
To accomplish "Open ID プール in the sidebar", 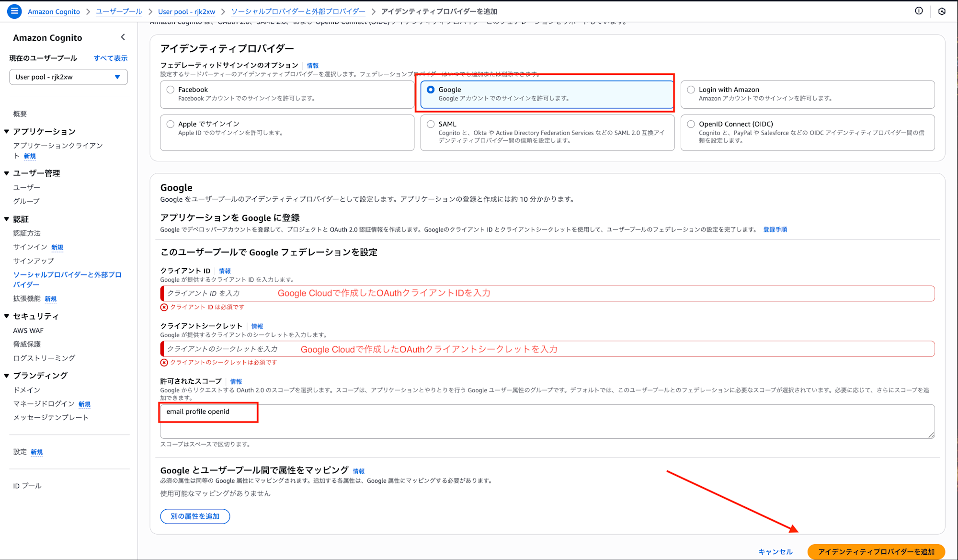I will click(27, 486).
